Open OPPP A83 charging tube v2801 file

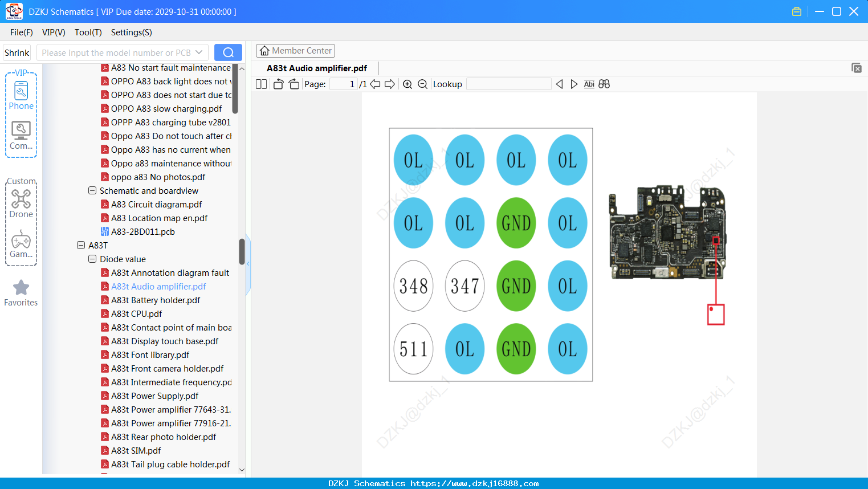pyautogui.click(x=170, y=123)
